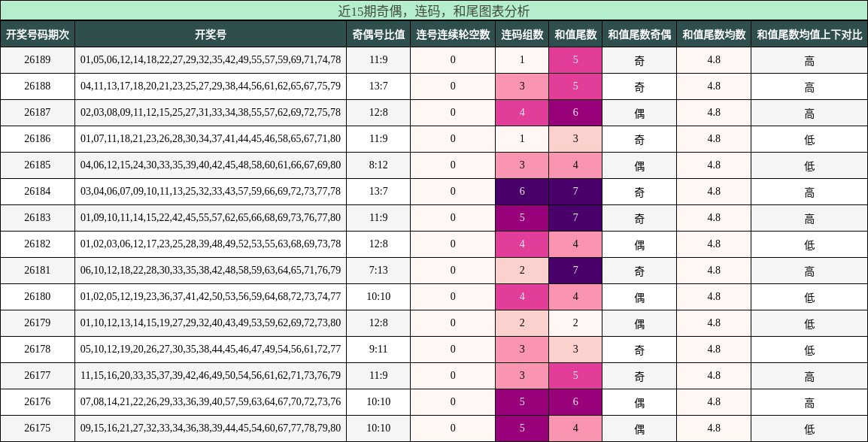Select the 7:13 ratio in row 26181
The width and height of the screenshot is (868, 442).
tap(378, 270)
